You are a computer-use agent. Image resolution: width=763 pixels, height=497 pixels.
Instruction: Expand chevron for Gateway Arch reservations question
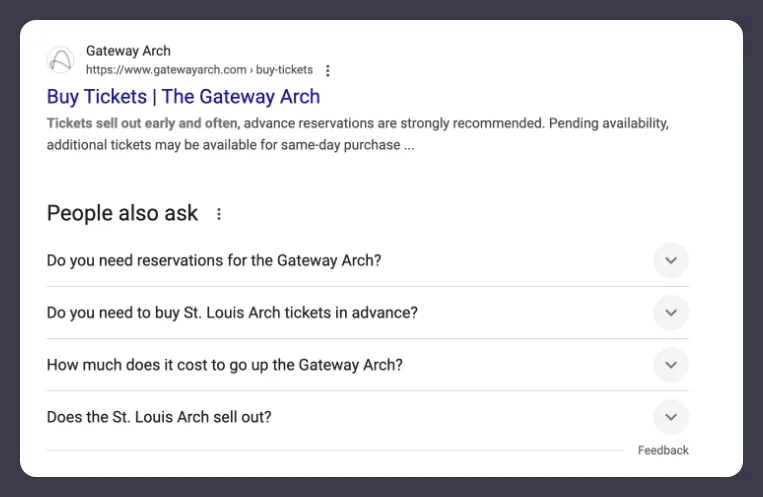(x=671, y=261)
